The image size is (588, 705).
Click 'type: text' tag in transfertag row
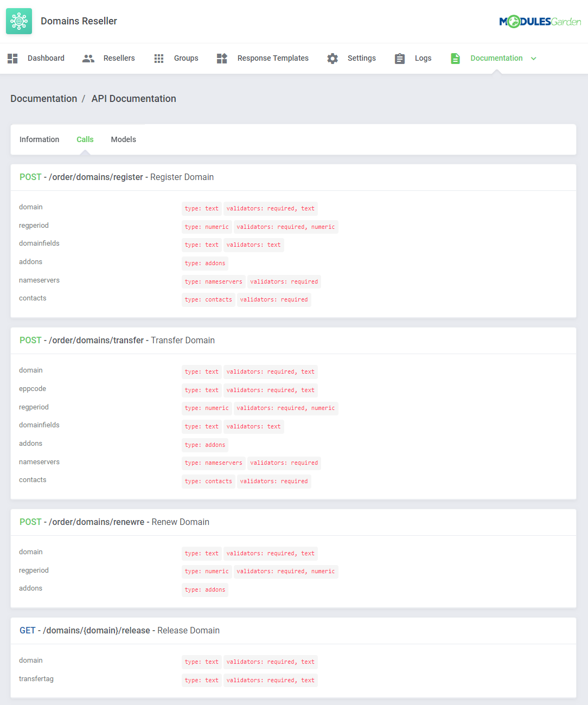point(202,681)
